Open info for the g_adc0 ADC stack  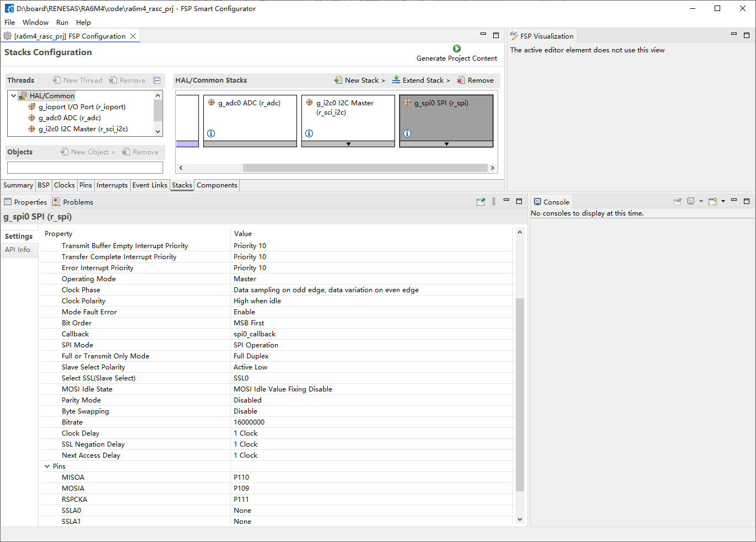point(211,133)
